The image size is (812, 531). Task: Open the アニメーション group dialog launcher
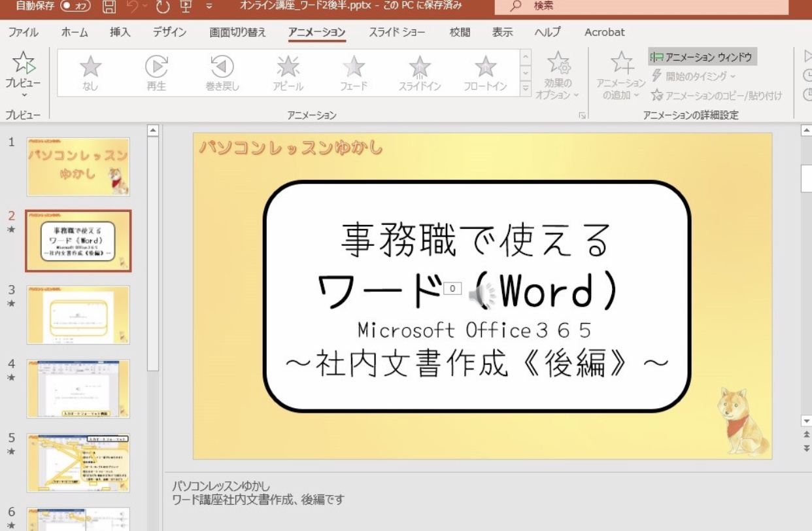(583, 116)
